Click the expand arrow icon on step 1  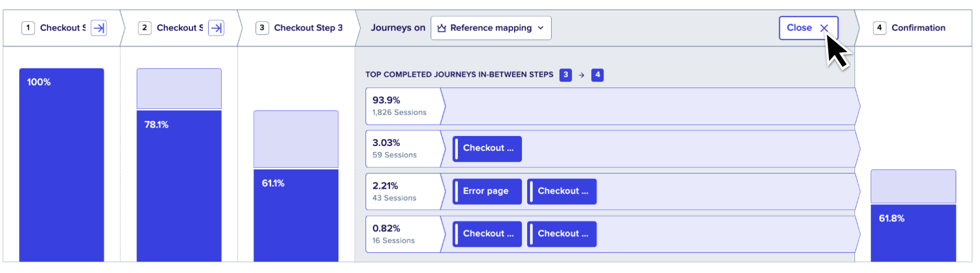point(98,28)
